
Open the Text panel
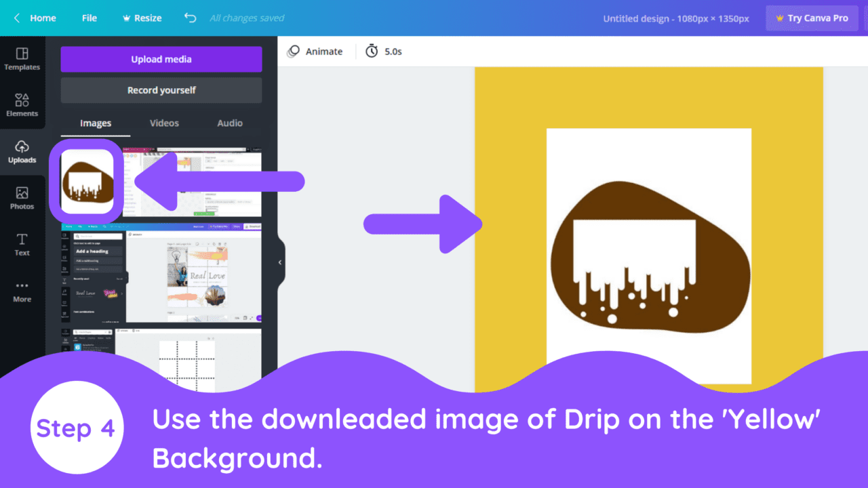pyautogui.click(x=22, y=244)
